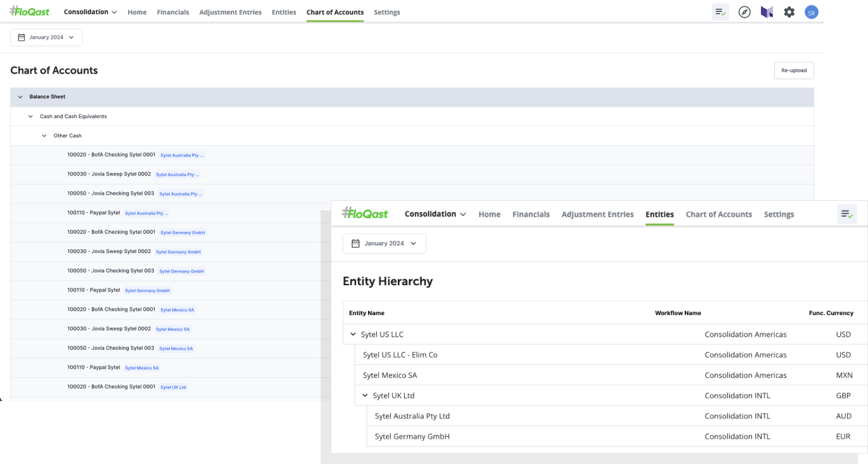
Task: Go to Home tab in Entities window
Action: coord(490,214)
